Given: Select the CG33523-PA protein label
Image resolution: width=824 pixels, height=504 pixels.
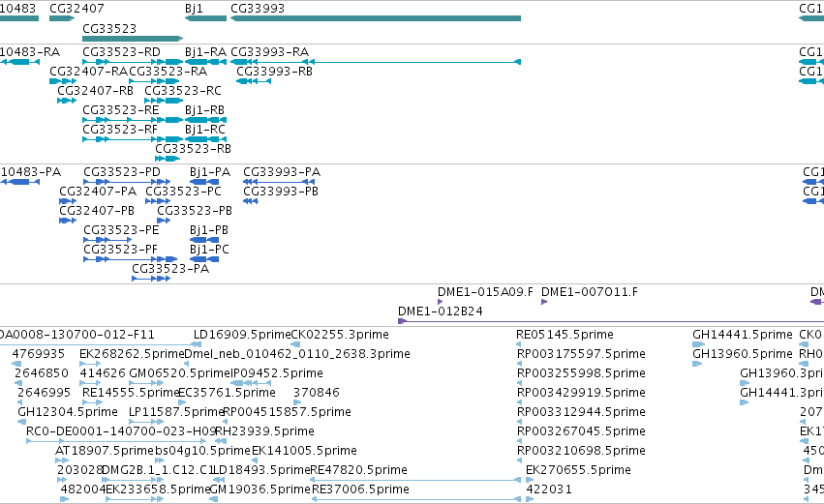Looking at the screenshot, I should click(170, 269).
